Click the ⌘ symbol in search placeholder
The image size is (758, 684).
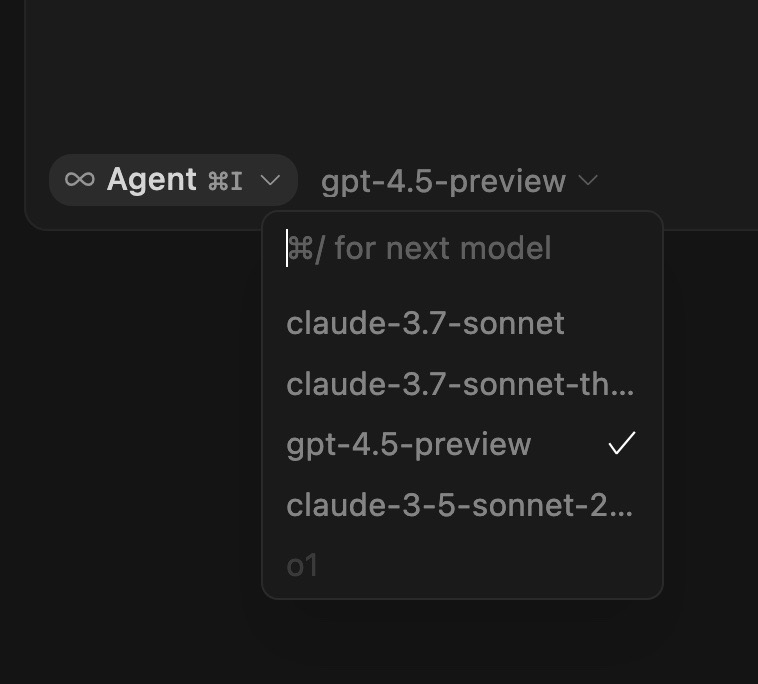pyautogui.click(x=299, y=248)
